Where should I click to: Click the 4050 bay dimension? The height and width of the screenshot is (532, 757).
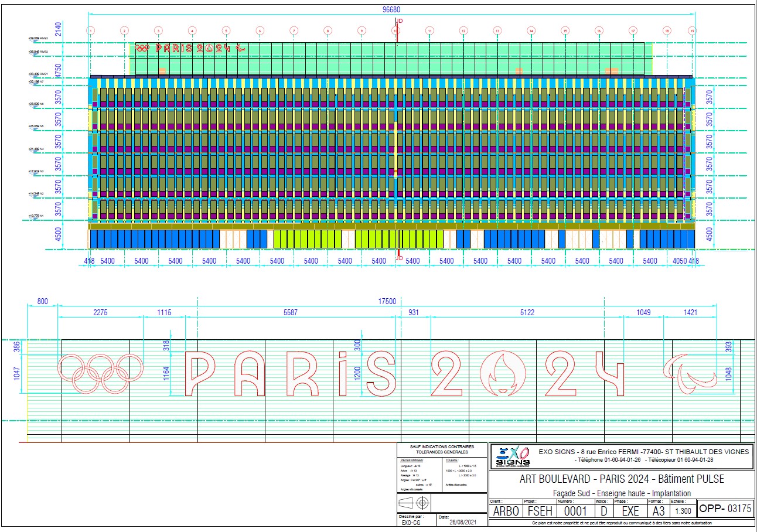click(x=679, y=261)
